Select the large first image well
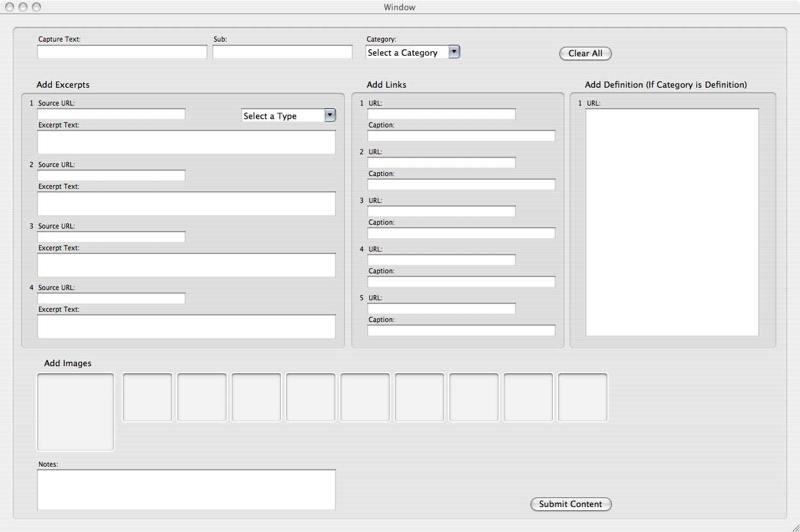Screen dimensions: 800x532 [76, 412]
